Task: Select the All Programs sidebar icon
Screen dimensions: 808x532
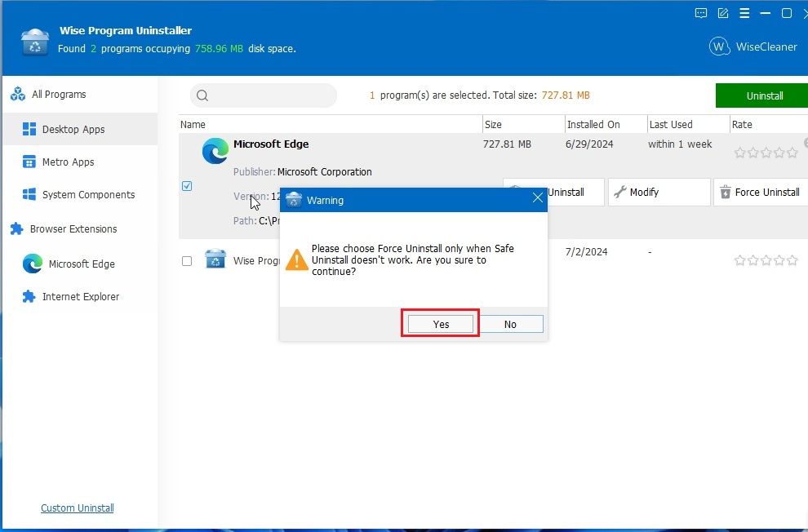Action: (18, 94)
